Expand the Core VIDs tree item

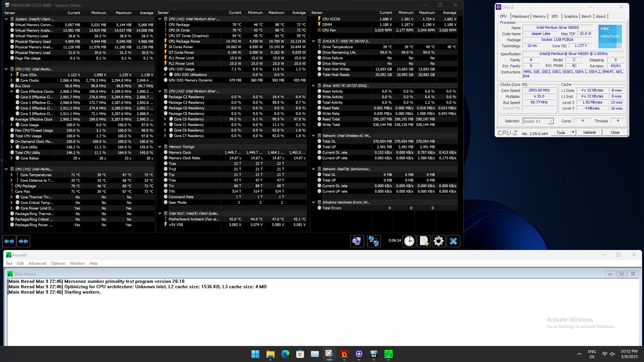[11, 75]
